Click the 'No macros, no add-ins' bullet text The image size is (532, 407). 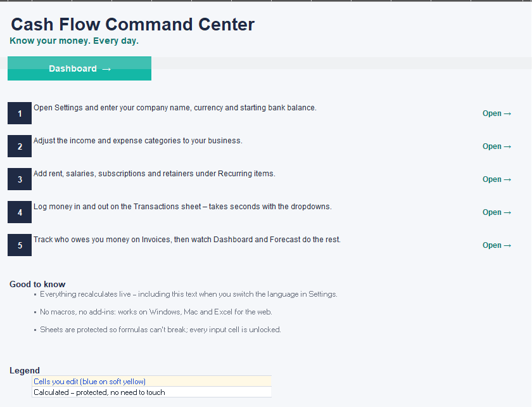tap(156, 312)
